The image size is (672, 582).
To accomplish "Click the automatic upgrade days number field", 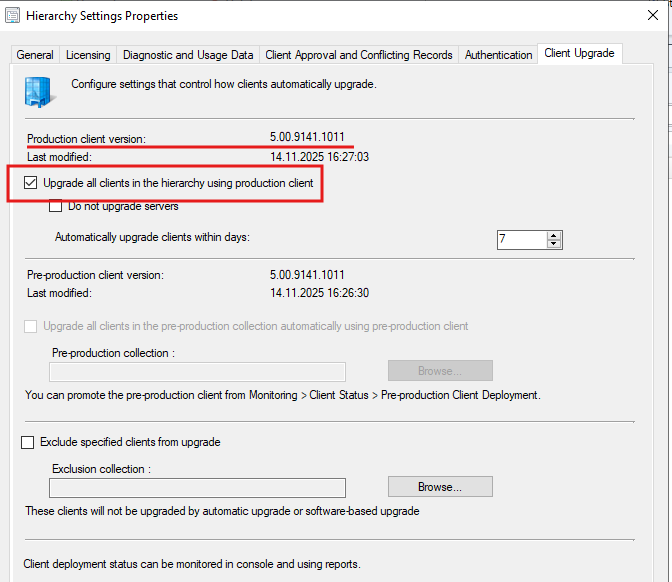I will (x=521, y=239).
